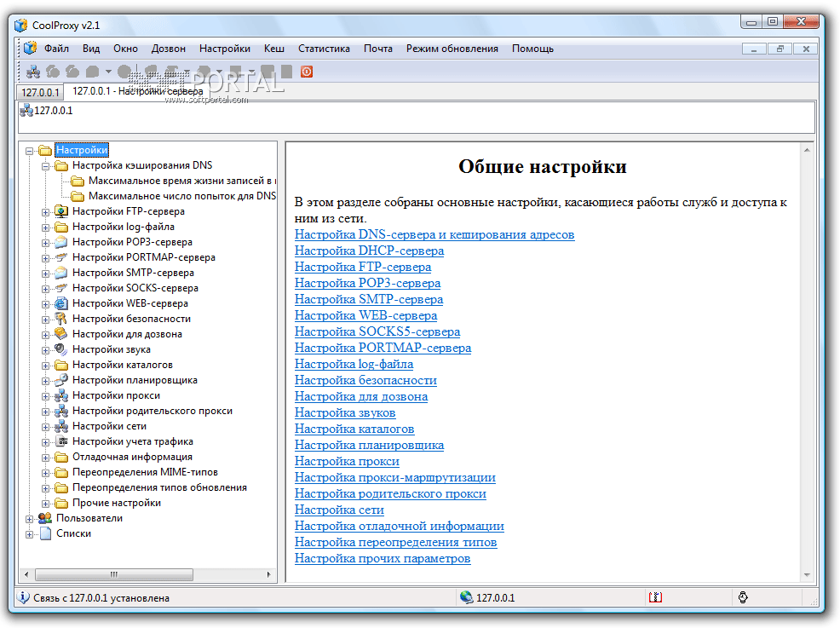Click the icon of Настройки родительского прокси

61,411
